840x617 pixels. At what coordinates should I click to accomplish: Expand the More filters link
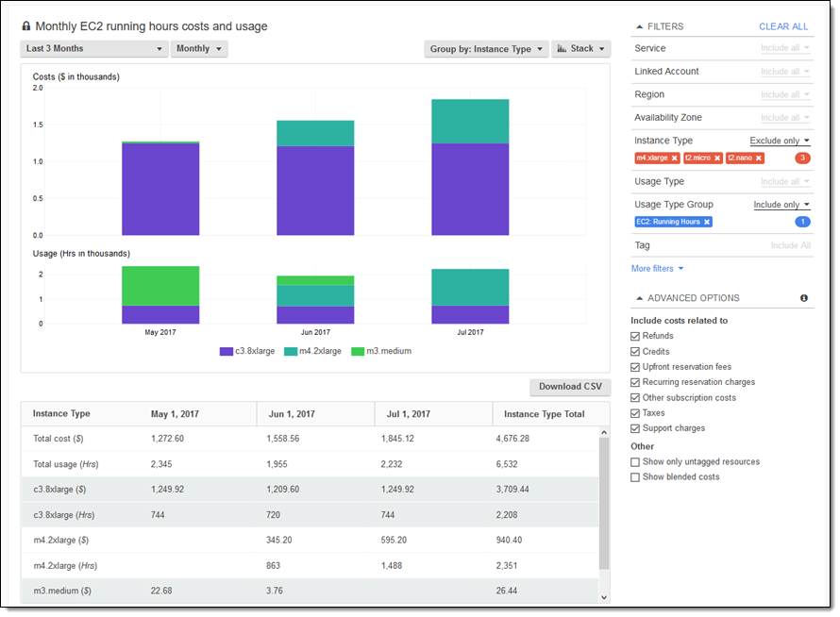pos(657,269)
